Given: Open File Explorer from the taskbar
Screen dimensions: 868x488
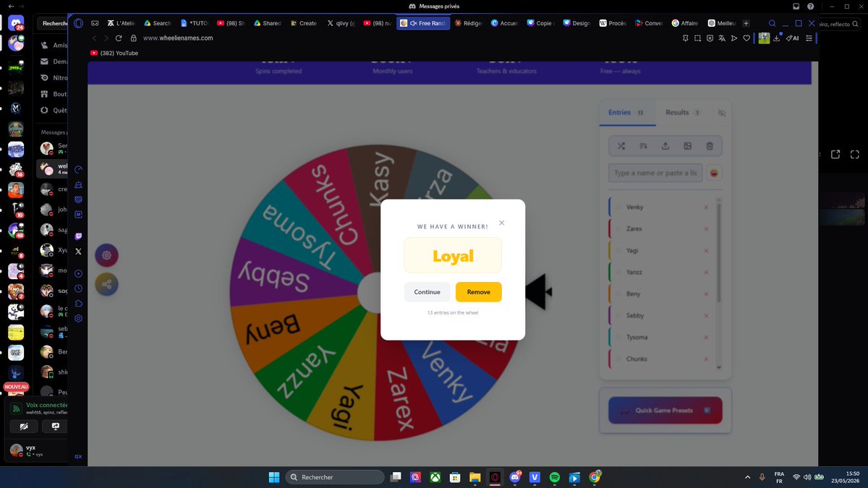Looking at the screenshot, I should [x=475, y=477].
